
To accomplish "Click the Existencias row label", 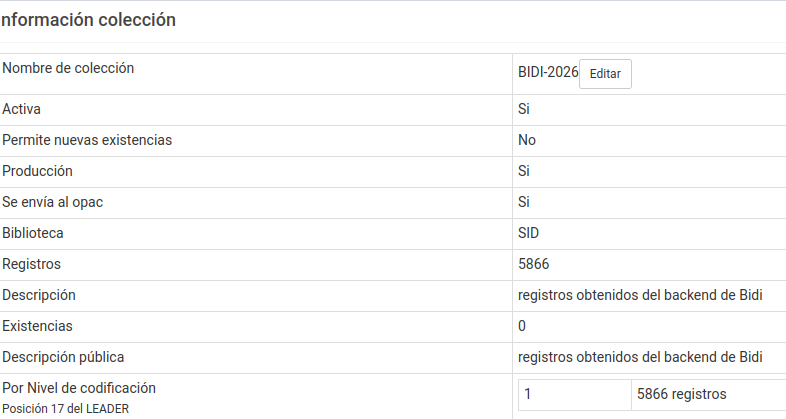I will pyautogui.click(x=37, y=326).
